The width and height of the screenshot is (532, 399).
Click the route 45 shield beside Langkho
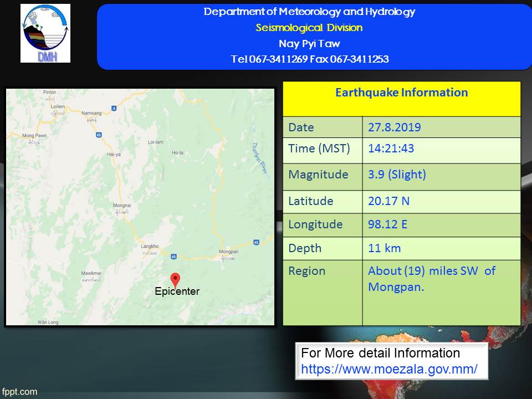[x=173, y=257]
